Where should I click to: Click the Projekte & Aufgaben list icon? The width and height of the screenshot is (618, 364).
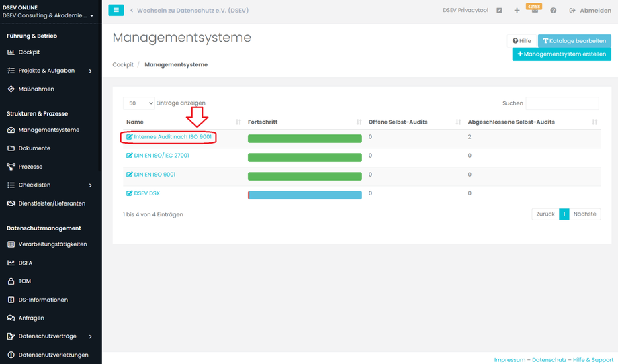[11, 71]
